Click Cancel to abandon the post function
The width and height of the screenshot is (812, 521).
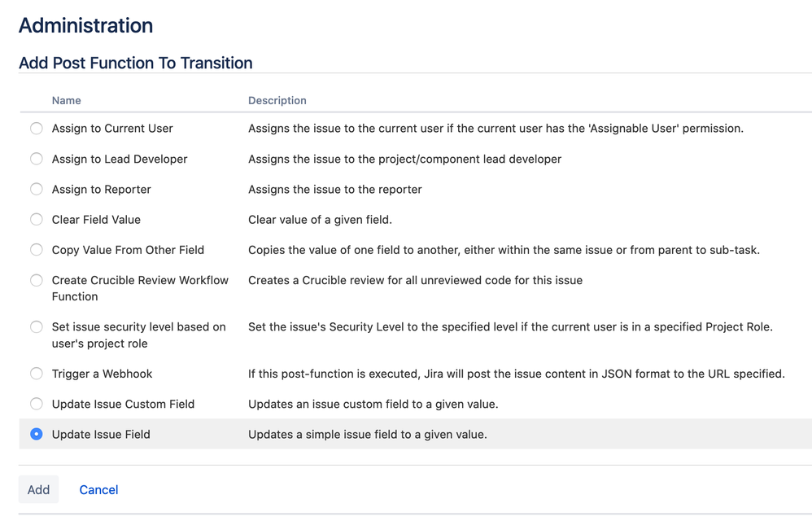(x=98, y=489)
